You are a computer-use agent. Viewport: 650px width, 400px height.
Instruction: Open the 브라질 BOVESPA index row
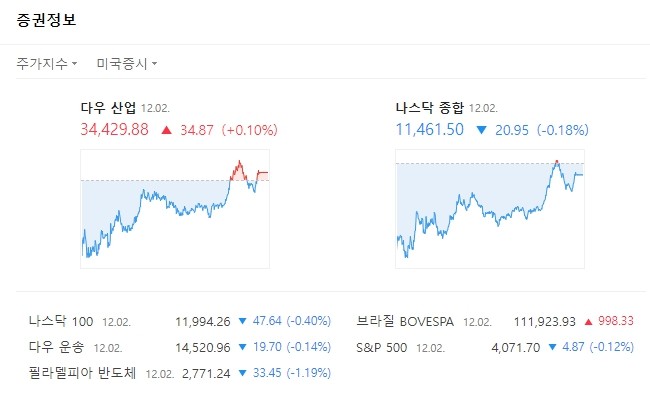coord(405,322)
